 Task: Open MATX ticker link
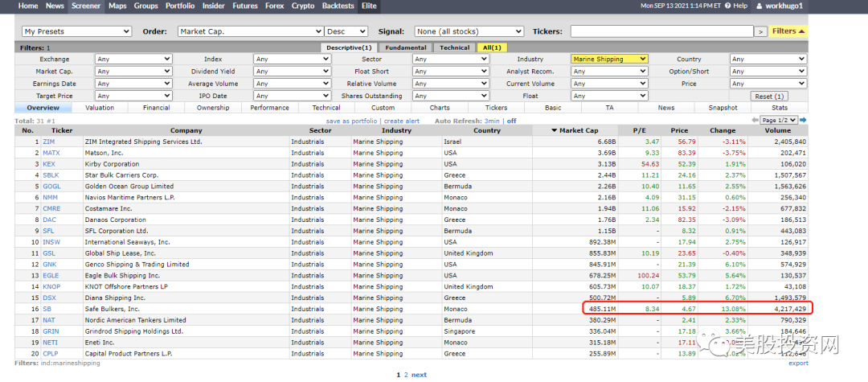point(51,153)
